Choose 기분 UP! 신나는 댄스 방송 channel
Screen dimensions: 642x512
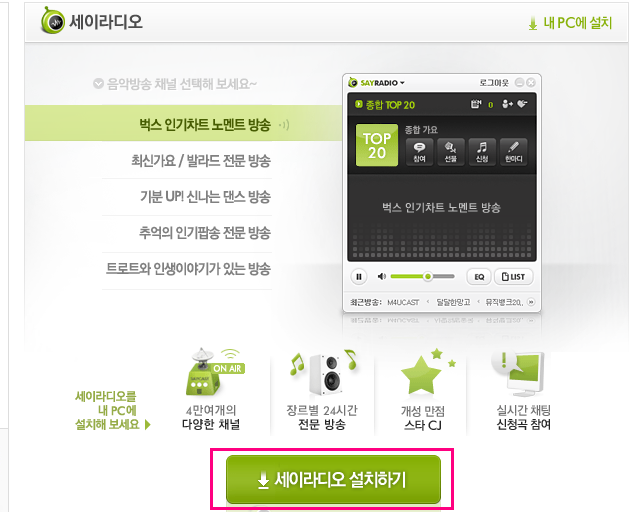pyautogui.click(x=205, y=197)
